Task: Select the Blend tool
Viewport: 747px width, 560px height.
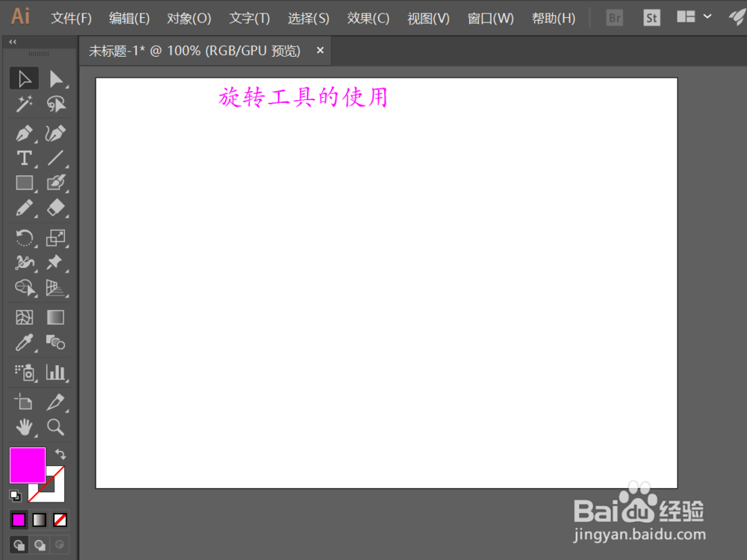Action: click(56, 343)
